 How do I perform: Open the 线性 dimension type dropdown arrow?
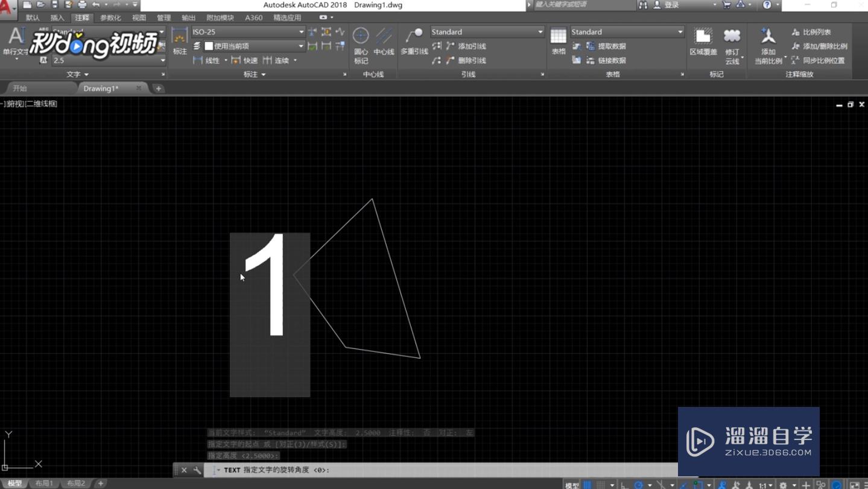click(226, 60)
